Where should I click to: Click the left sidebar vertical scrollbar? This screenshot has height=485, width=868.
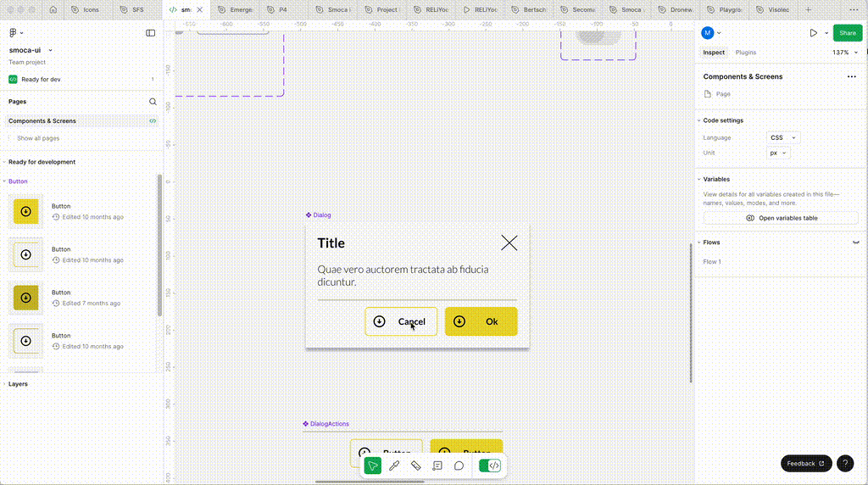click(x=160, y=245)
